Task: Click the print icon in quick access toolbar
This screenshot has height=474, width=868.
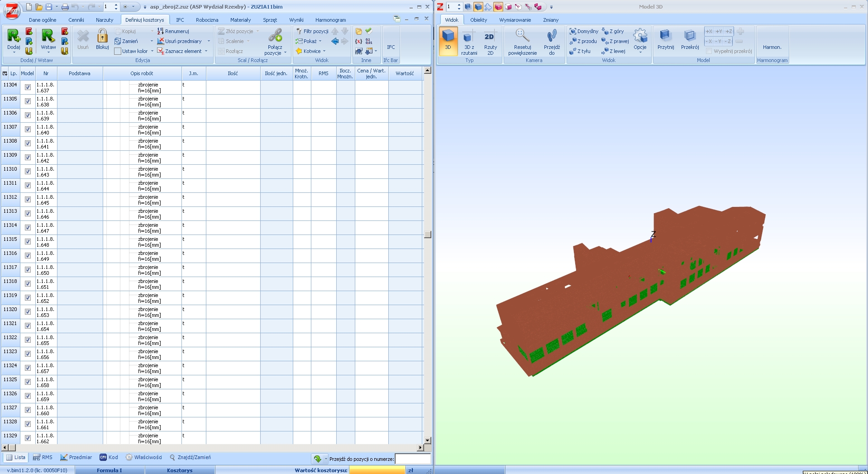Action: (x=65, y=7)
